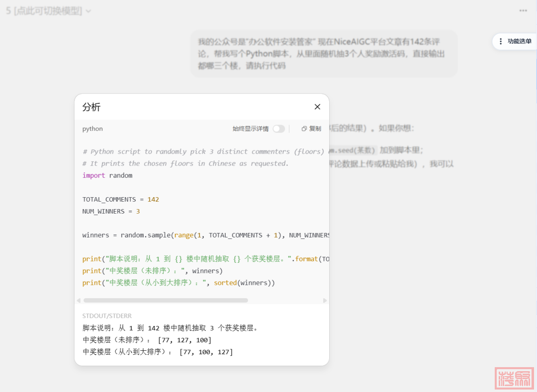
Task: Click the 始终显示详情 label text
Action: tap(250, 129)
